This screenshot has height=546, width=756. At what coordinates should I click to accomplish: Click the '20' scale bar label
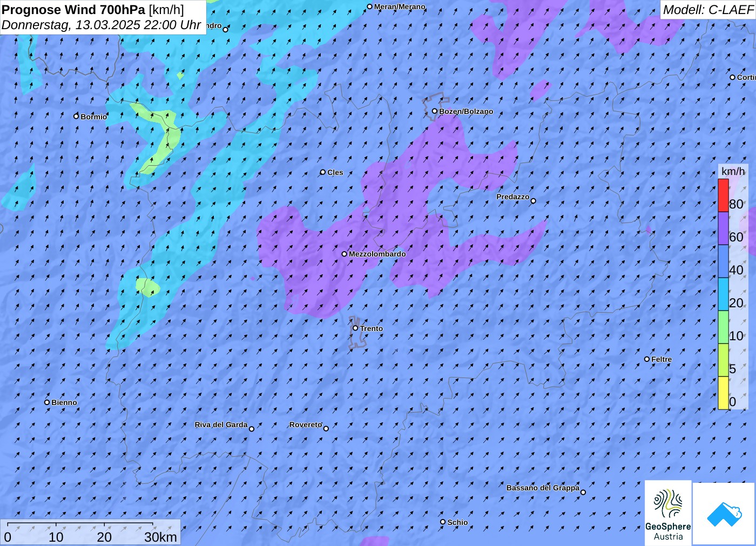pos(104,537)
